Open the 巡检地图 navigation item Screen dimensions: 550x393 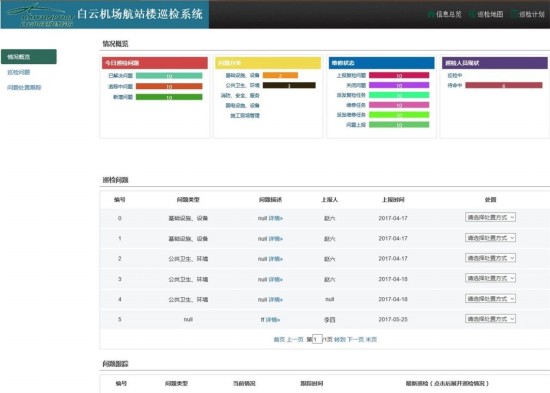[490, 14]
